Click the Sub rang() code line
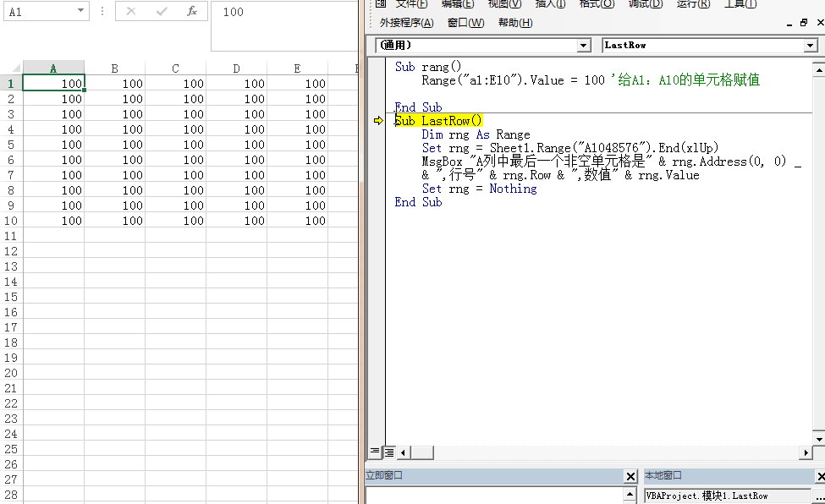This screenshot has width=825, height=504. tap(428, 67)
